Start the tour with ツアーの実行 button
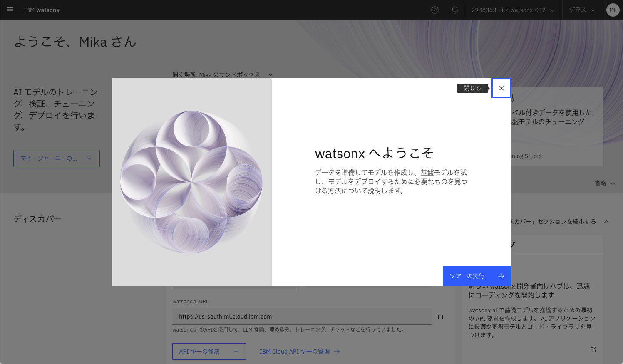Image resolution: width=623 pixels, height=364 pixels. pyautogui.click(x=477, y=276)
